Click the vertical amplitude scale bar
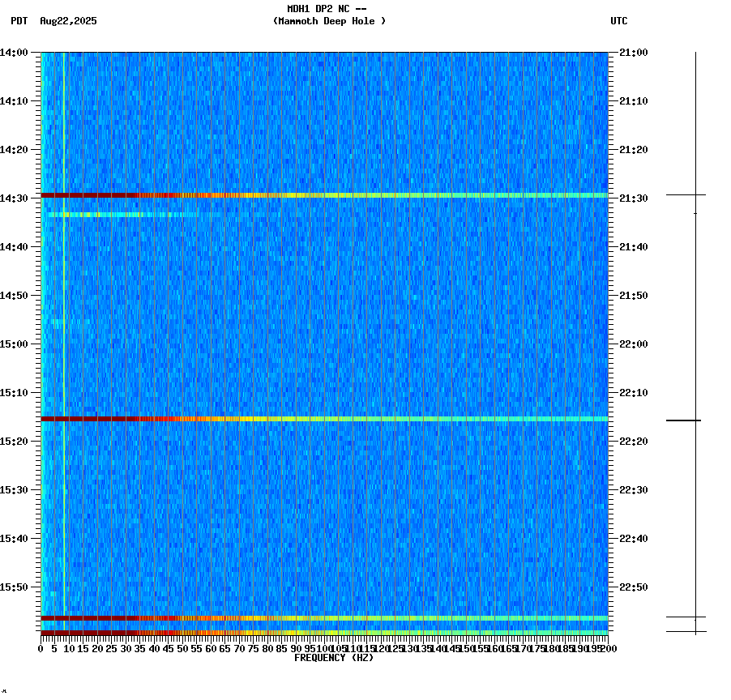This screenshot has height=700, width=731. point(695,324)
